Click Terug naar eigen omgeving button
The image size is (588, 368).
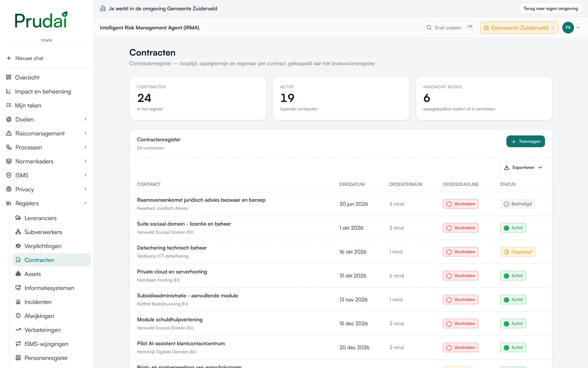[550, 9]
